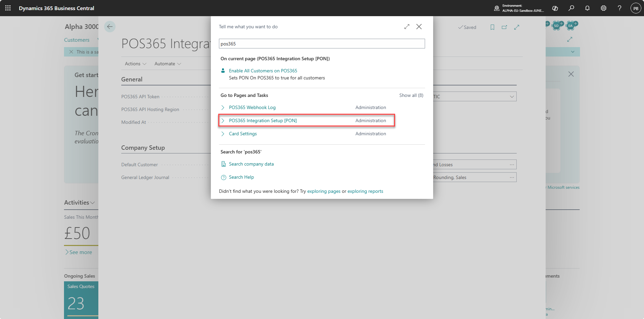Viewport: 644px width, 319px height.
Task: Open the Automate menu
Action: [168, 64]
